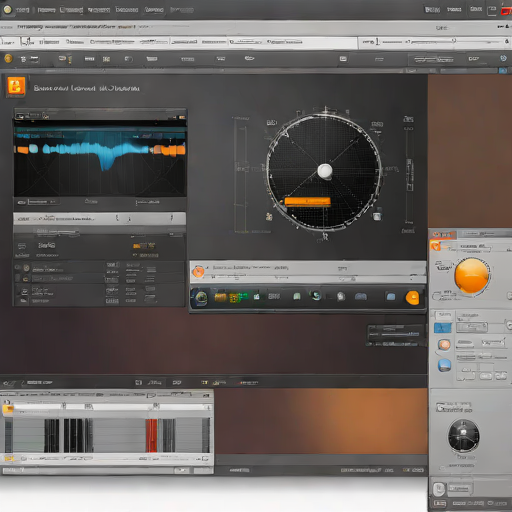This screenshot has width=512, height=512.
Task: Click the light gray rounded button ending the right panel
Action: pos(439,489)
